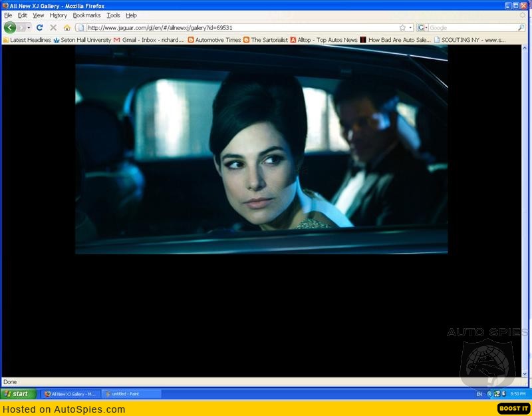Click the page icon in the address bar
Image resolution: width=532 pixels, height=416 pixels.
pyautogui.click(x=81, y=27)
